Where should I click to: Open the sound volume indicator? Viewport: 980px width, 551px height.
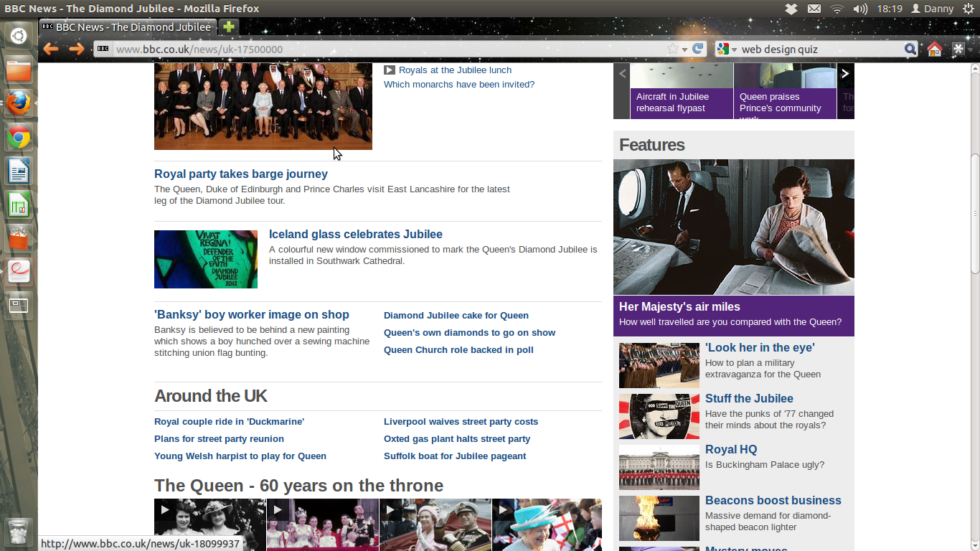860,9
